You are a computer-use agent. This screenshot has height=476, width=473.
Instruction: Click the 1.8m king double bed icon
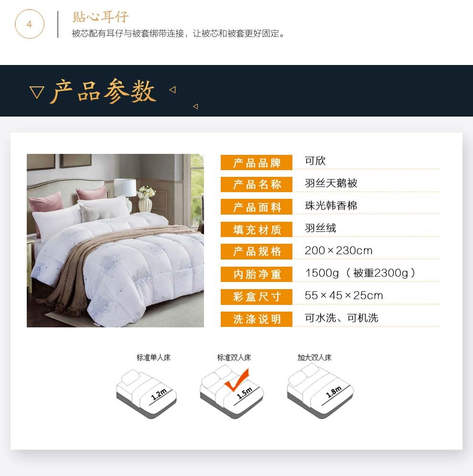(320, 391)
